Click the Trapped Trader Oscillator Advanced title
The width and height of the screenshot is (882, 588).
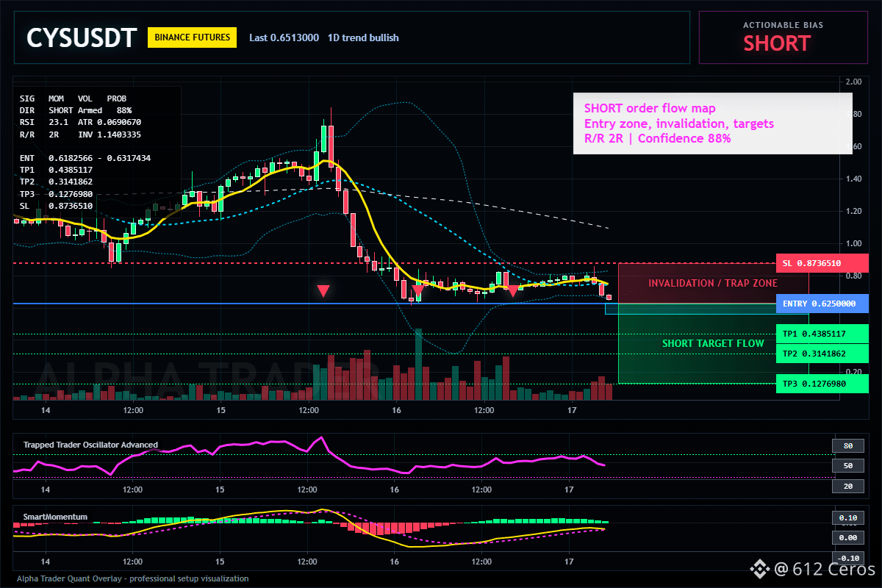click(90, 445)
